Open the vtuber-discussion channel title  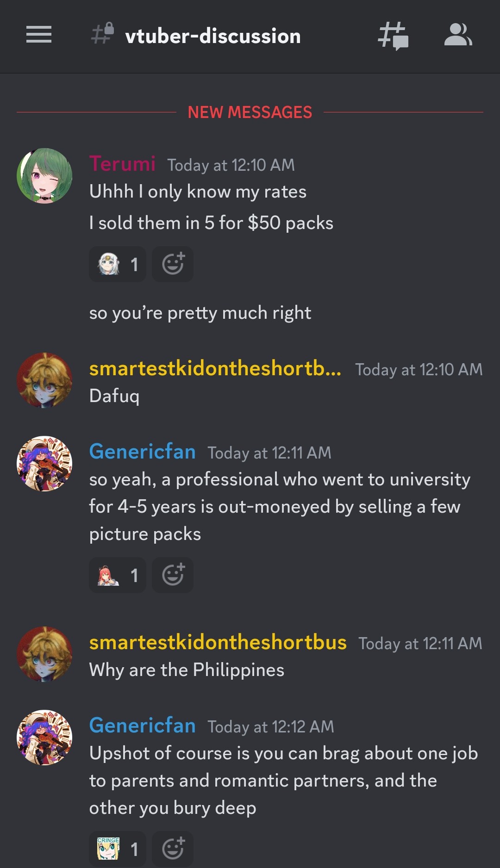point(213,36)
